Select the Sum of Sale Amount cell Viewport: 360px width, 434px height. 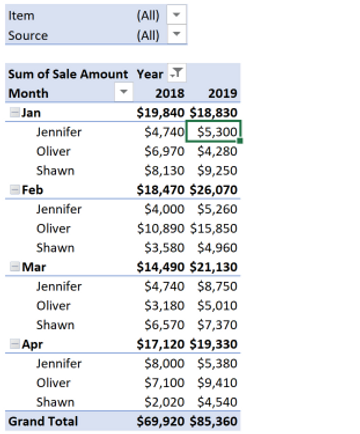tap(68, 74)
